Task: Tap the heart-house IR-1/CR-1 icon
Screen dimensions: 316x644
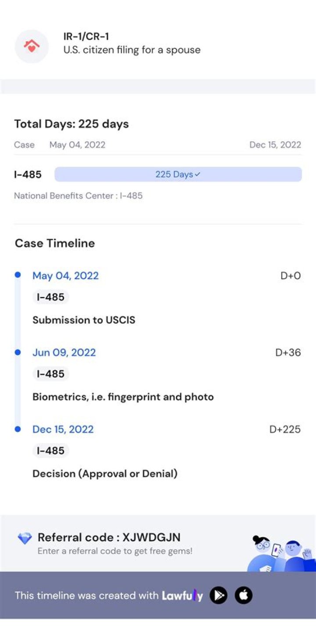Action: [x=32, y=46]
